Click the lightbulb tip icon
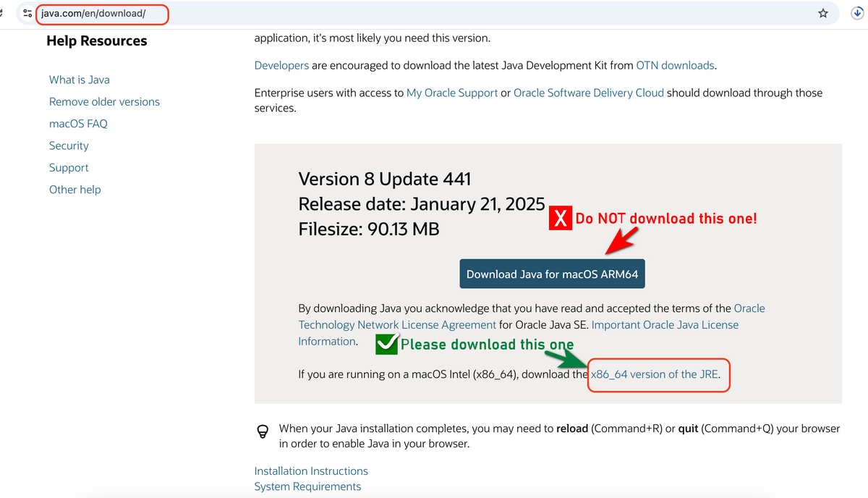Screen dimensions: 868x498 (x=263, y=431)
